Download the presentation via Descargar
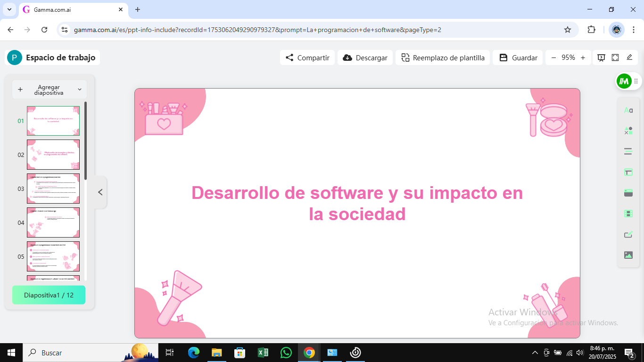644x362 pixels. point(365,58)
